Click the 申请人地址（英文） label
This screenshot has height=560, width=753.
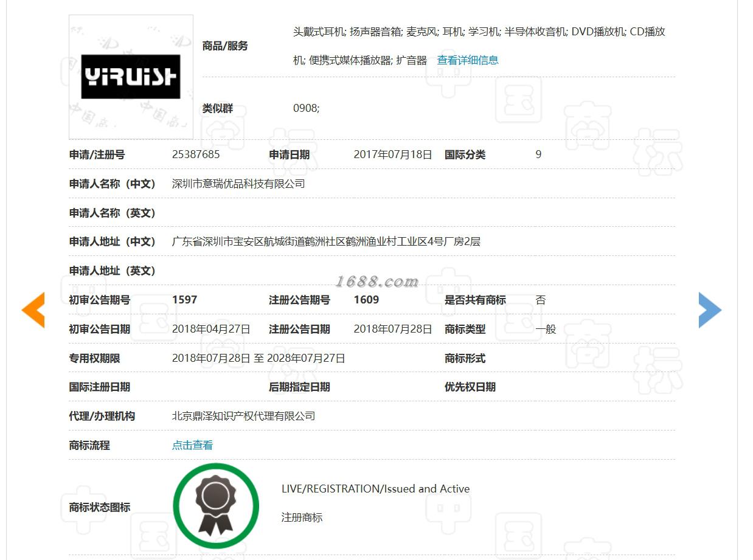tap(112, 271)
